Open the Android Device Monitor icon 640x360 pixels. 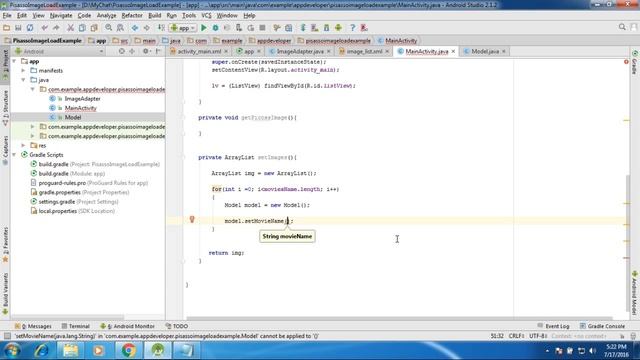(338, 28)
